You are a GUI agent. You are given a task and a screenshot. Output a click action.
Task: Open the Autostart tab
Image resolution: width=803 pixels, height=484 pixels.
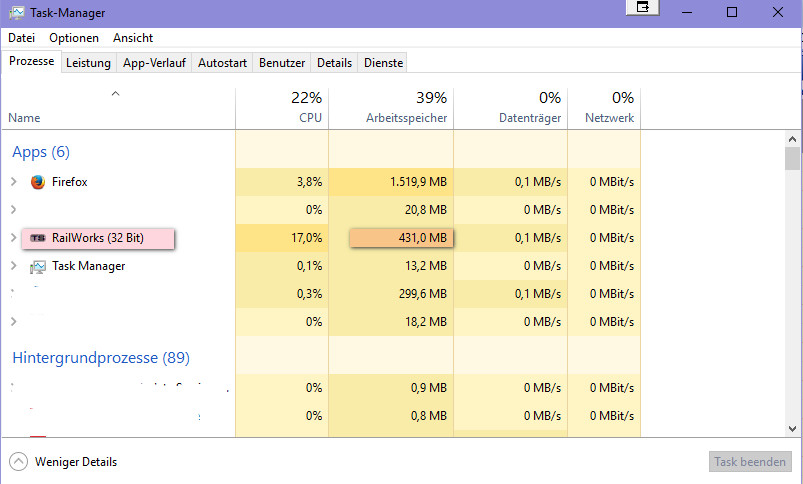(222, 62)
